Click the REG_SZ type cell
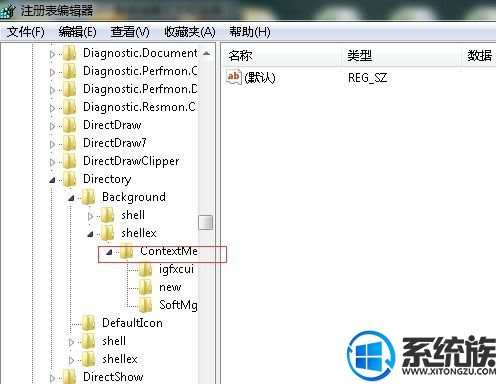The image size is (496, 384). point(367,78)
